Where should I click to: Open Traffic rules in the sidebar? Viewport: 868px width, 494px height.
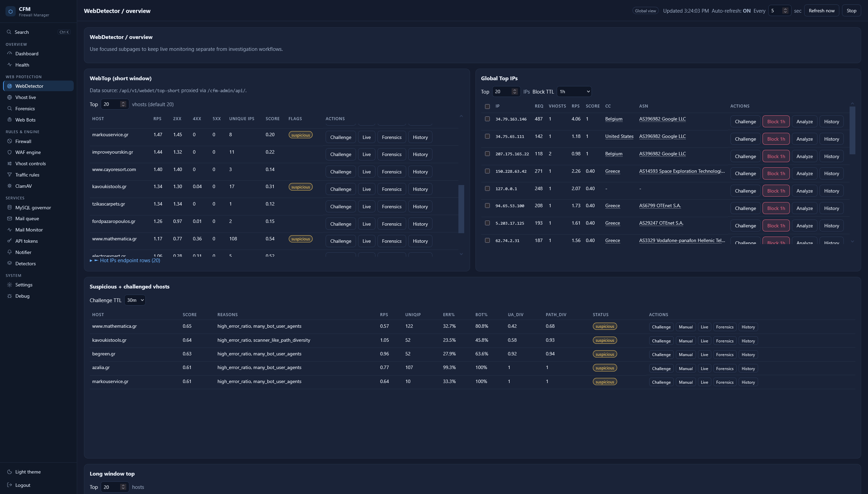point(27,175)
